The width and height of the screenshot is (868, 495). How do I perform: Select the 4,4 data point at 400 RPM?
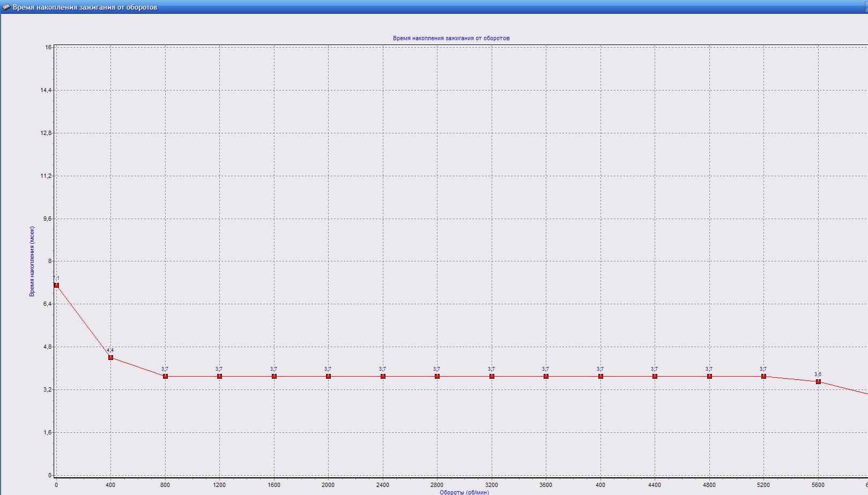coord(110,357)
